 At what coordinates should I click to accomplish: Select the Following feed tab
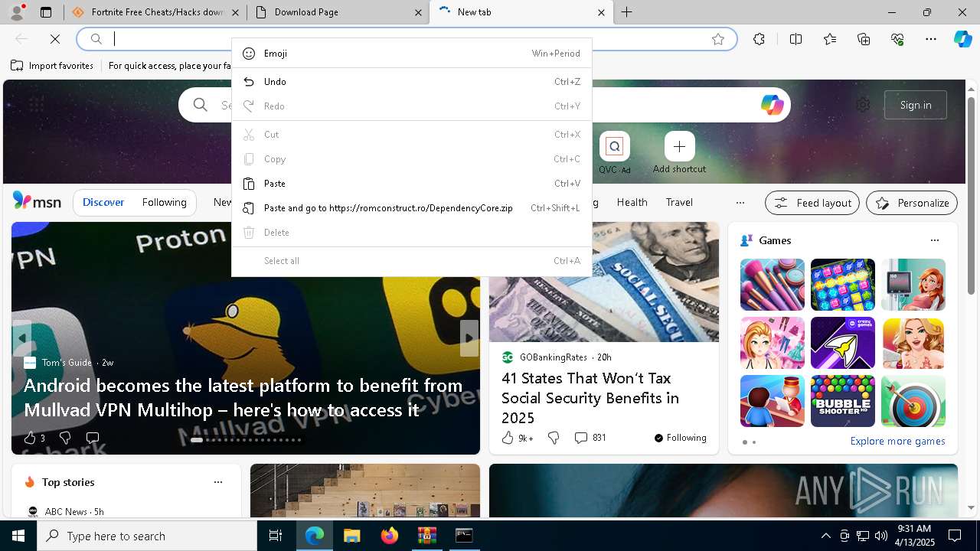(x=164, y=203)
